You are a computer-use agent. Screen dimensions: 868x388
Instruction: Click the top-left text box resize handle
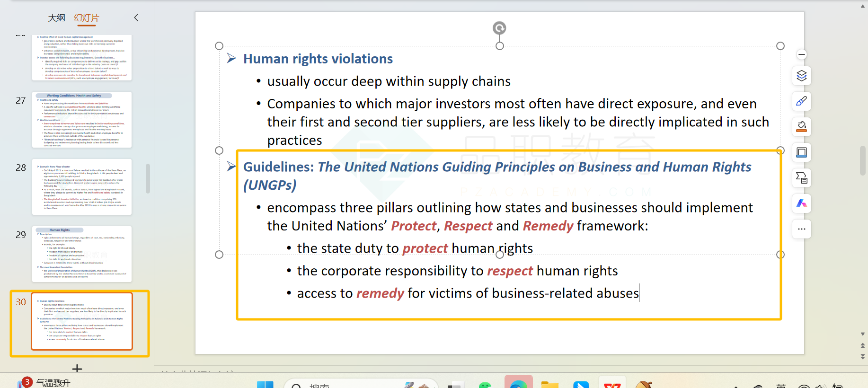219,46
